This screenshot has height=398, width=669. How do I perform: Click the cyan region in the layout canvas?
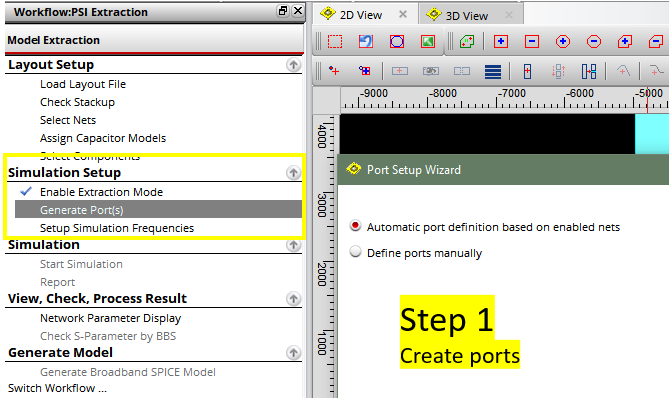pos(652,134)
